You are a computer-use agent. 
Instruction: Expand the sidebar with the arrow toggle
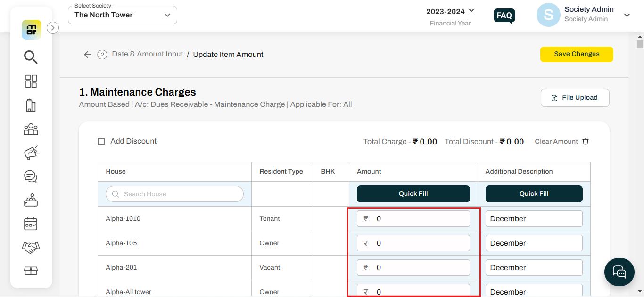pyautogui.click(x=53, y=28)
